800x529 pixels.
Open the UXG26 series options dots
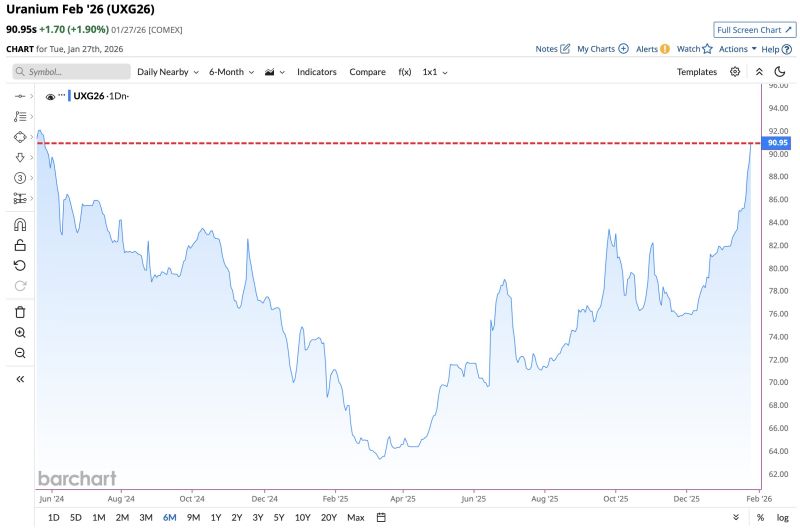click(62, 95)
